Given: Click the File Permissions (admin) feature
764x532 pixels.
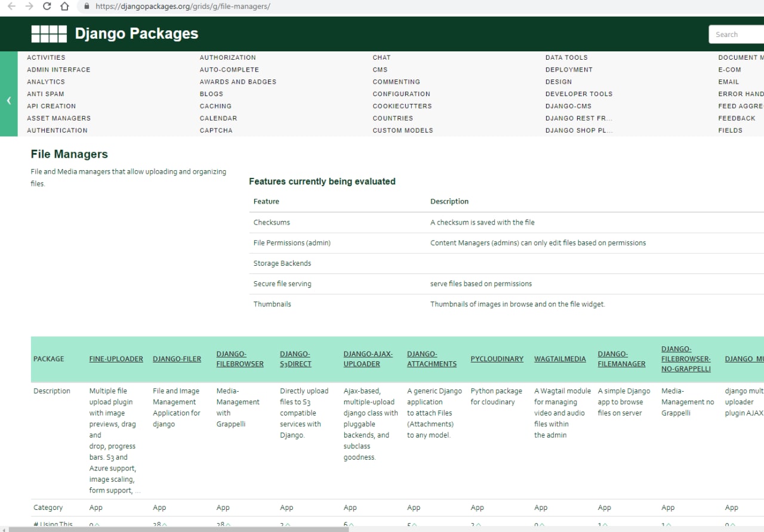Looking at the screenshot, I should 292,243.
